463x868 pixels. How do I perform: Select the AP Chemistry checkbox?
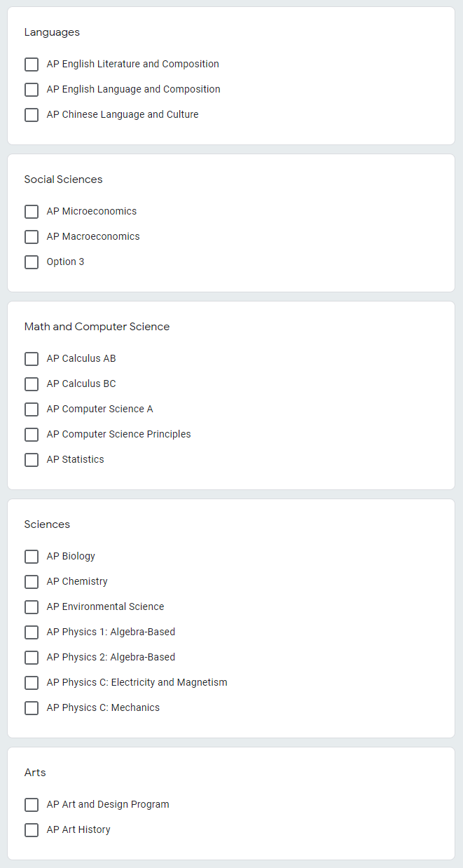tap(32, 582)
